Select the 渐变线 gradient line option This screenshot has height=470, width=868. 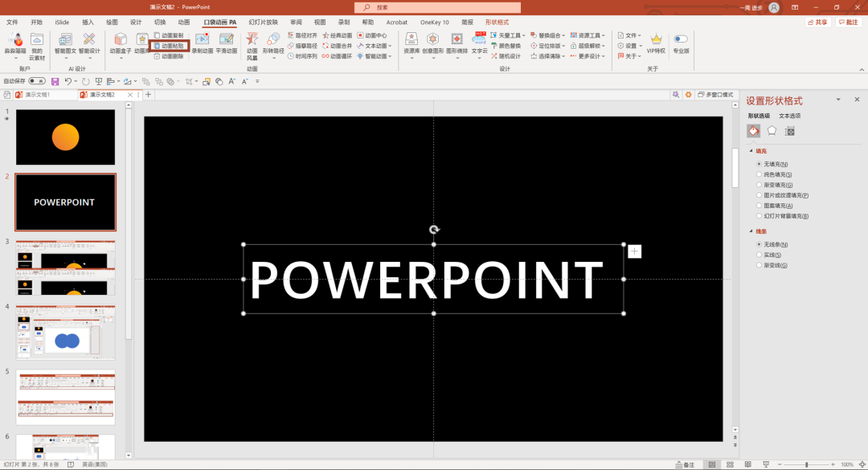pyautogui.click(x=772, y=266)
